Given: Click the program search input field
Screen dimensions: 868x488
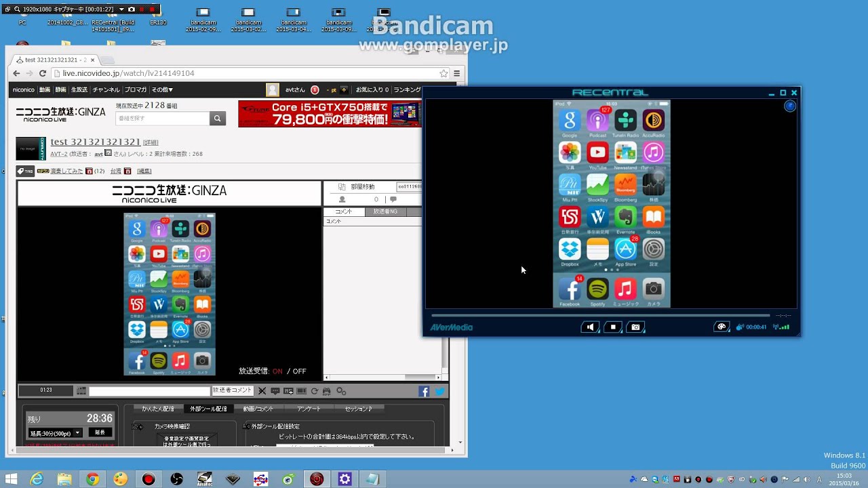Looking at the screenshot, I should pyautogui.click(x=163, y=119).
